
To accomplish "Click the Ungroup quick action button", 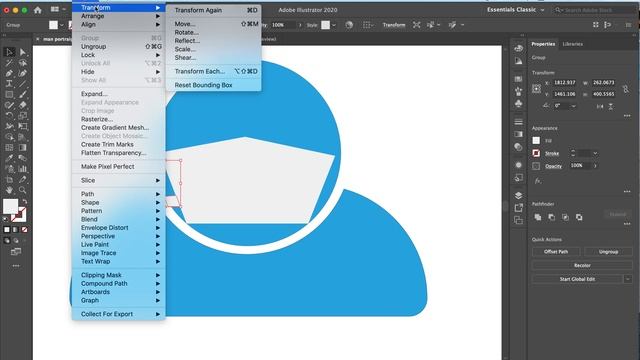I will 608,252.
